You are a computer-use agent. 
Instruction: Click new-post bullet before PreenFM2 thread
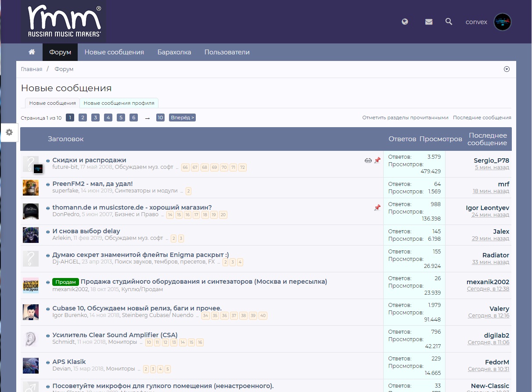click(x=48, y=185)
